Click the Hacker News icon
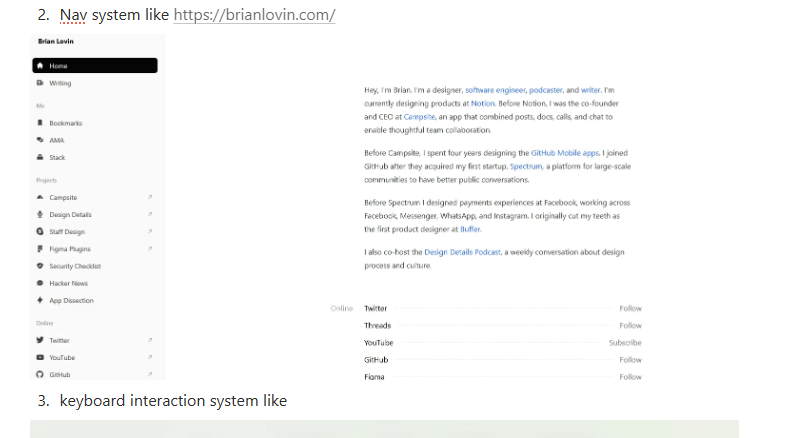 point(40,283)
